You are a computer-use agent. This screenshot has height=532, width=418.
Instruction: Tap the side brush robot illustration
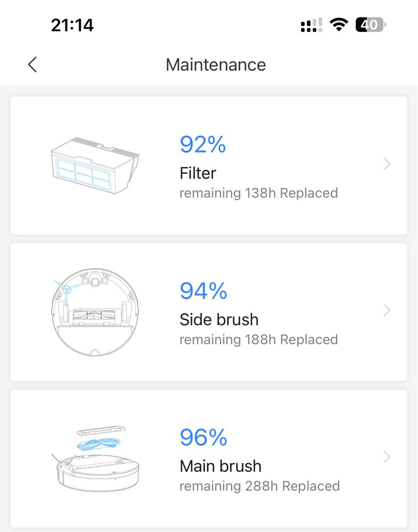[95, 312]
